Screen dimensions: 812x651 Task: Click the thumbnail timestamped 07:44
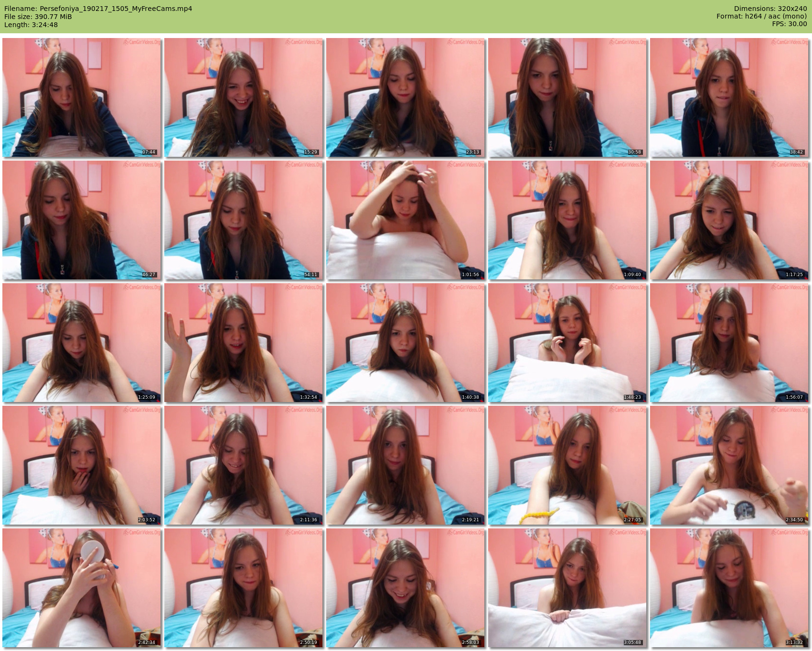[82, 97]
